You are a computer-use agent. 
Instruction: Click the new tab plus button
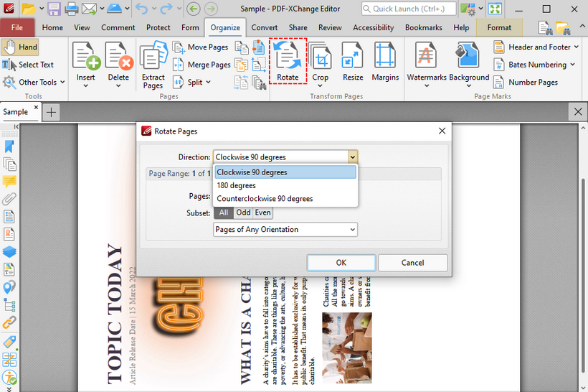(51, 112)
